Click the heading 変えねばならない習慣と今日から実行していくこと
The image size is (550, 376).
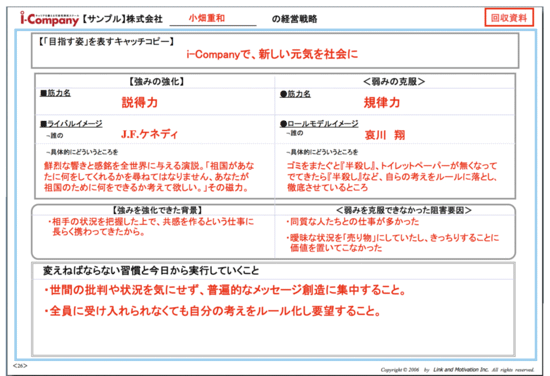pyautogui.click(x=151, y=270)
